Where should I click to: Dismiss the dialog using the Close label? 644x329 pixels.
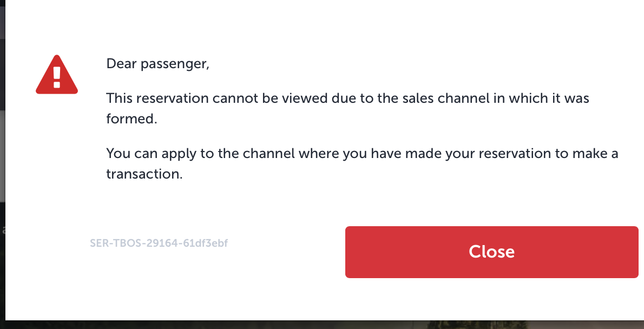coord(491,252)
